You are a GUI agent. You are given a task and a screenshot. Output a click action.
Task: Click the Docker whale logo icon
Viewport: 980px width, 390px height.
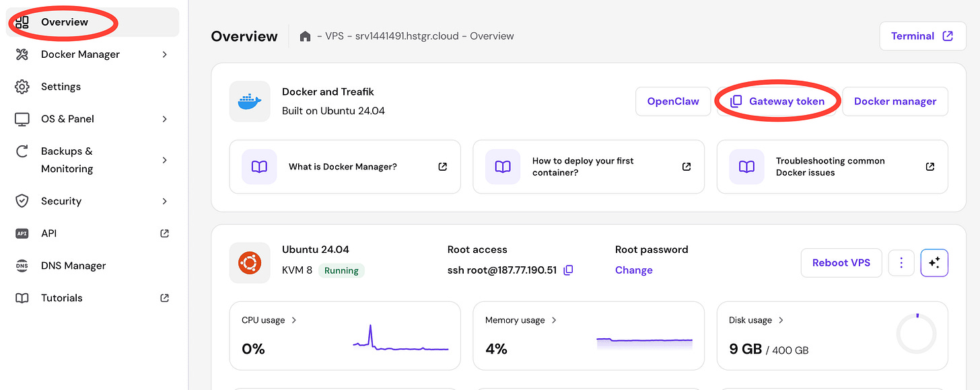click(x=250, y=102)
